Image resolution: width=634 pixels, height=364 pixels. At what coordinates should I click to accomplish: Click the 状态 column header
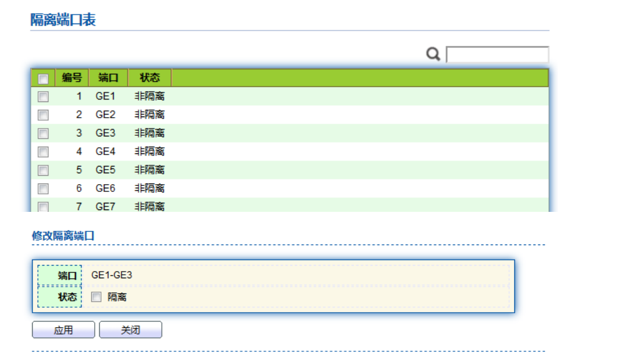point(149,78)
